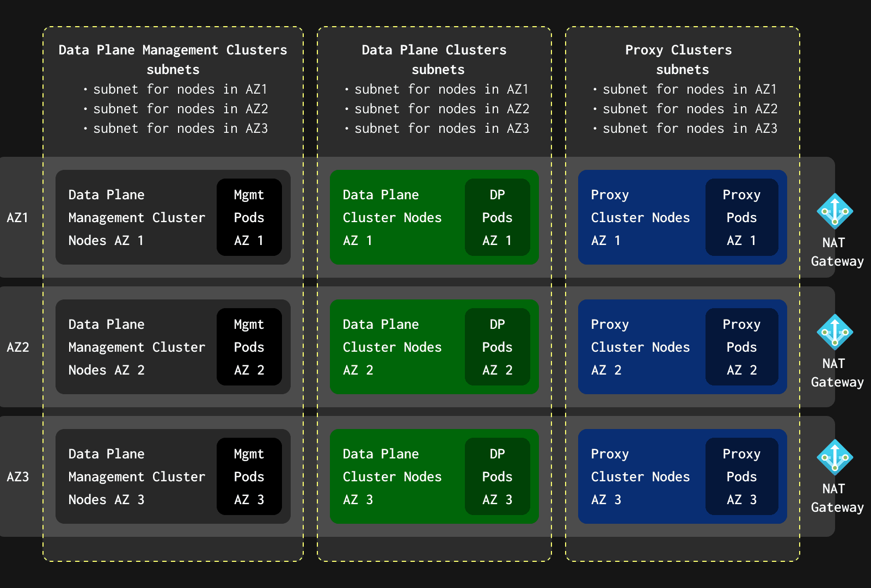Select the DP Pods AZ 3 box
Screen dimensions: 871x588
pos(497,476)
